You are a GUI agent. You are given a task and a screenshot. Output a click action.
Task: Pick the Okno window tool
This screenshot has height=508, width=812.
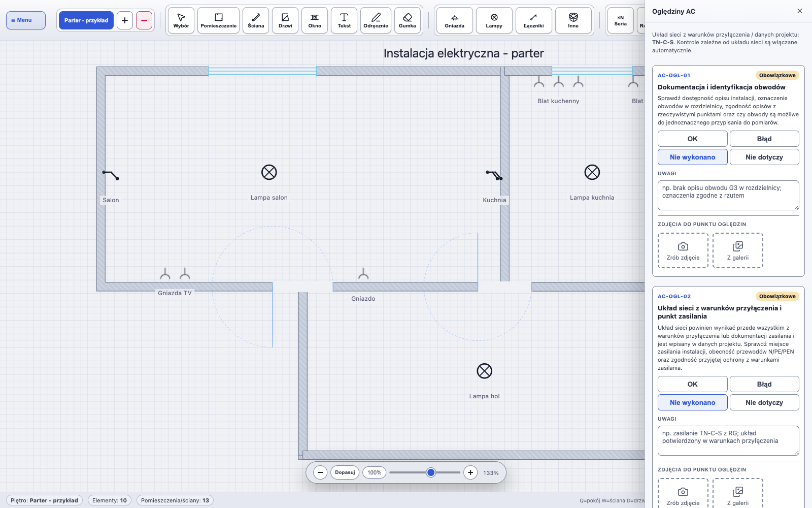pyautogui.click(x=315, y=20)
